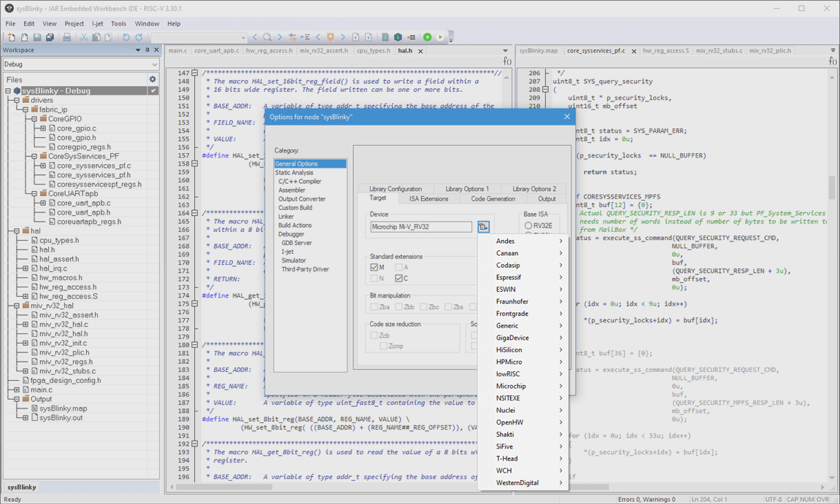Open the Workspace panel dropdown arrow
The image size is (840, 504).
138,50
